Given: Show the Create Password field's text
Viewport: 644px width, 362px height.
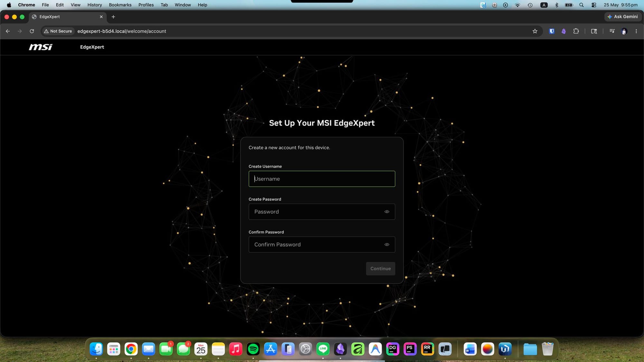Looking at the screenshot, I should pos(387,212).
